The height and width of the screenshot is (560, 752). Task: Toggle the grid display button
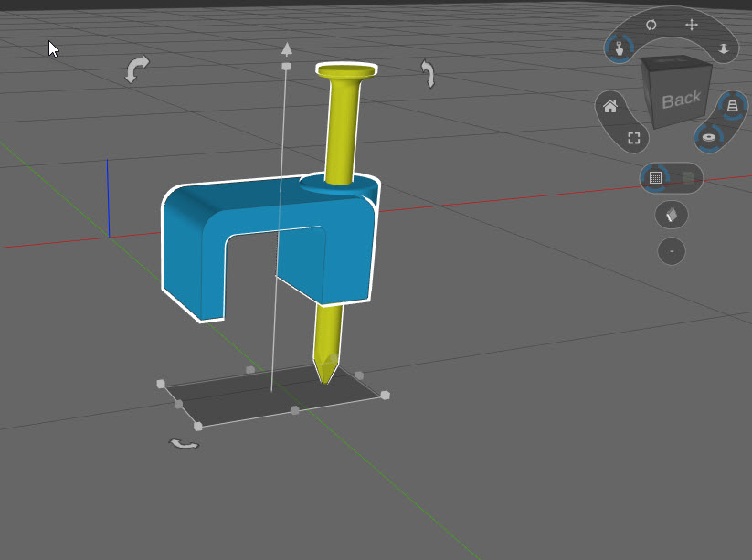click(x=655, y=178)
